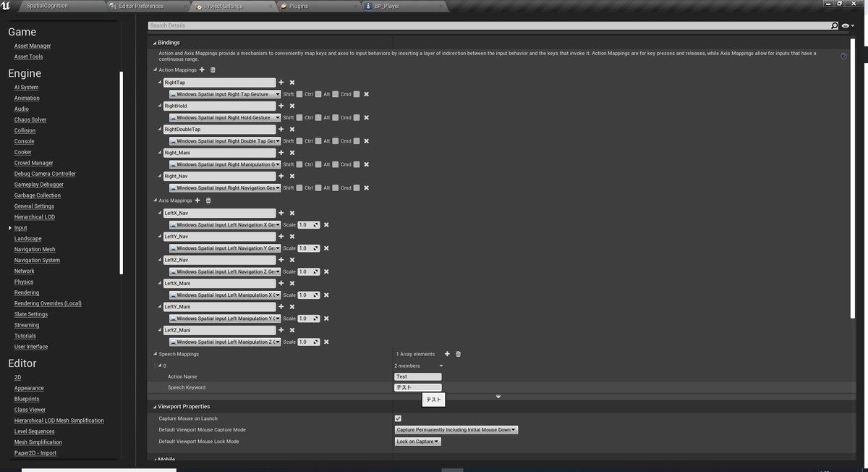This screenshot has height=472, width=868.
Task: Remove the Right Hold Gesture key binding
Action: (x=367, y=117)
